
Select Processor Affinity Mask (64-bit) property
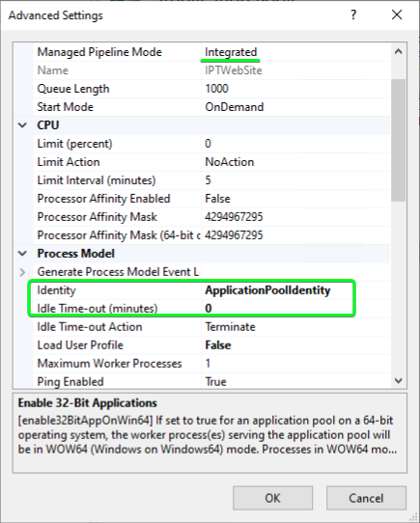click(x=118, y=235)
